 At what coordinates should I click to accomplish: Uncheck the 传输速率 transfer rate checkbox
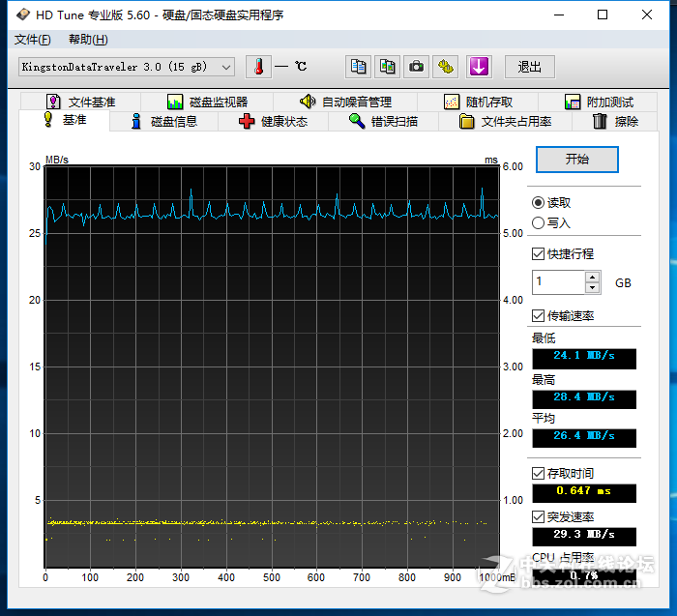(x=539, y=316)
